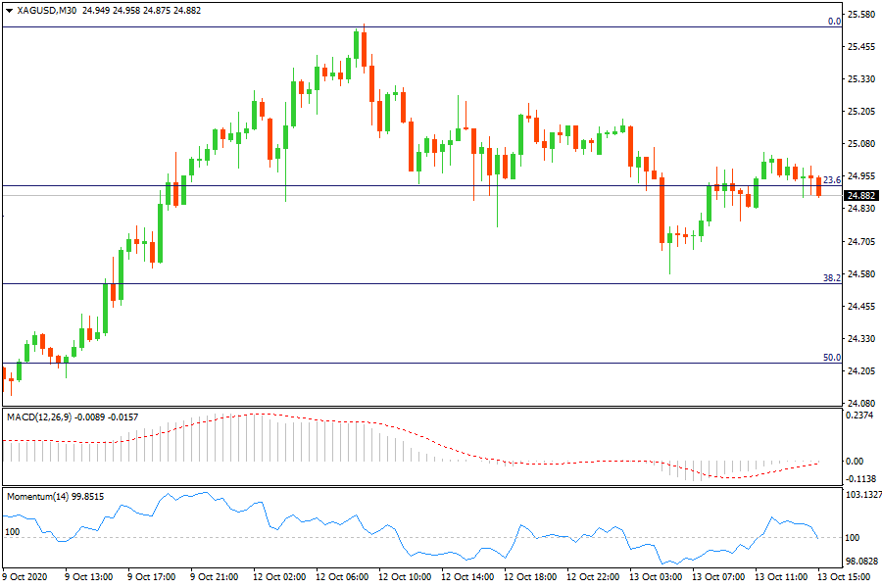This screenshot has width=882, height=588.
Task: Click the current price tag 24.882
Action: pos(861,195)
